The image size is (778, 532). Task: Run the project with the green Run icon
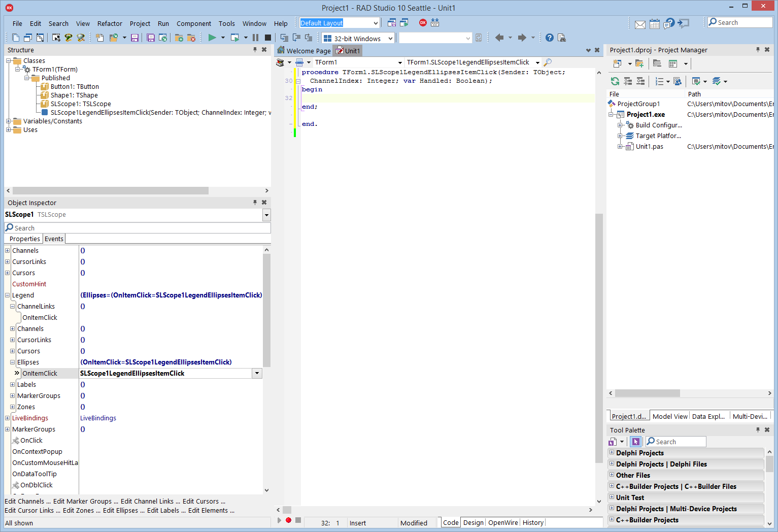212,38
